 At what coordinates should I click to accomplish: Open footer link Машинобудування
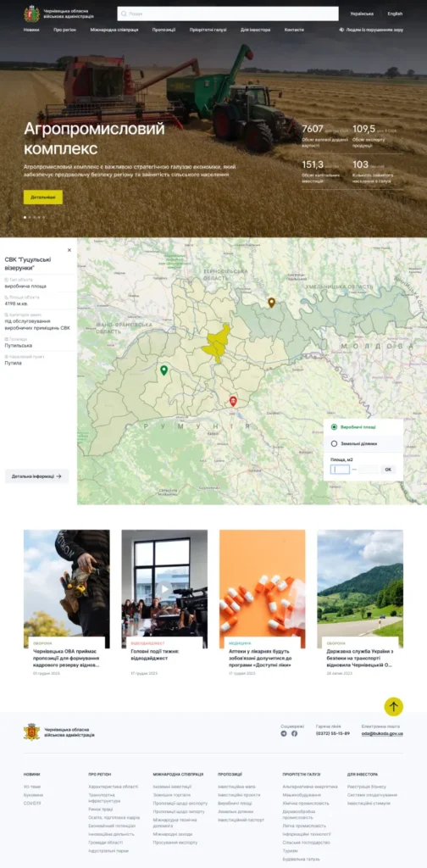302,795
